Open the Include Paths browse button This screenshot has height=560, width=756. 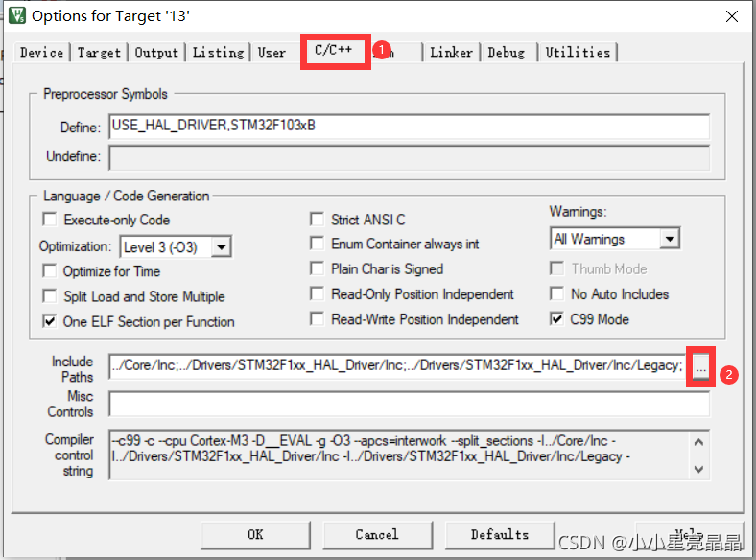click(700, 366)
